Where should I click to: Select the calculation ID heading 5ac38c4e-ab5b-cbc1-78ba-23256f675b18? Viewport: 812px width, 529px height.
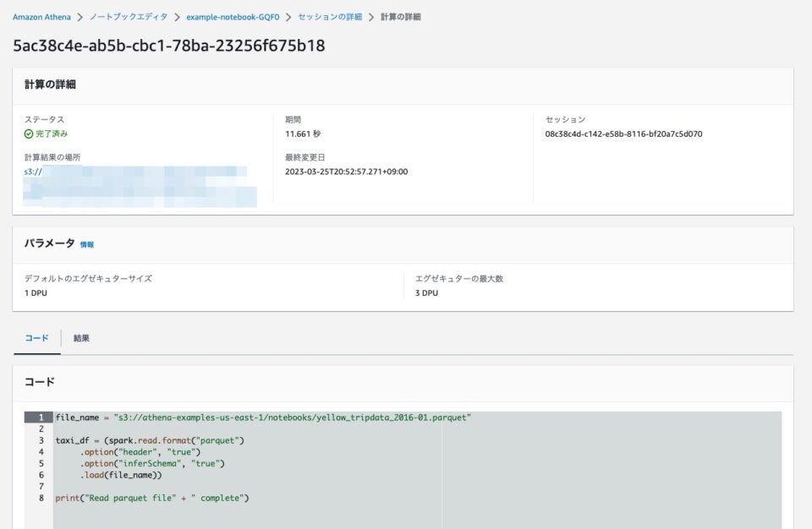click(169, 46)
